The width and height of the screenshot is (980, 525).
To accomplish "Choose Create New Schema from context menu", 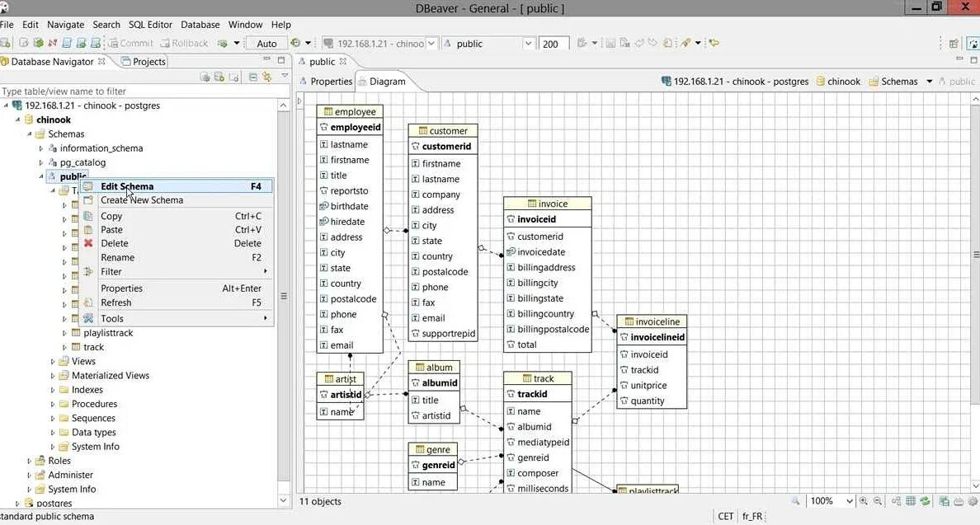I will click(177, 200).
